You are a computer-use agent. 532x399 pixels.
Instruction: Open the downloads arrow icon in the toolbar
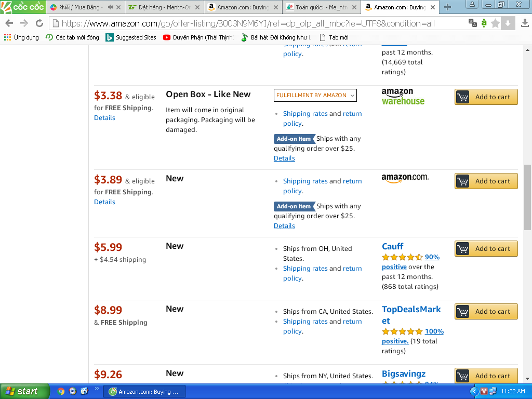(x=508, y=23)
